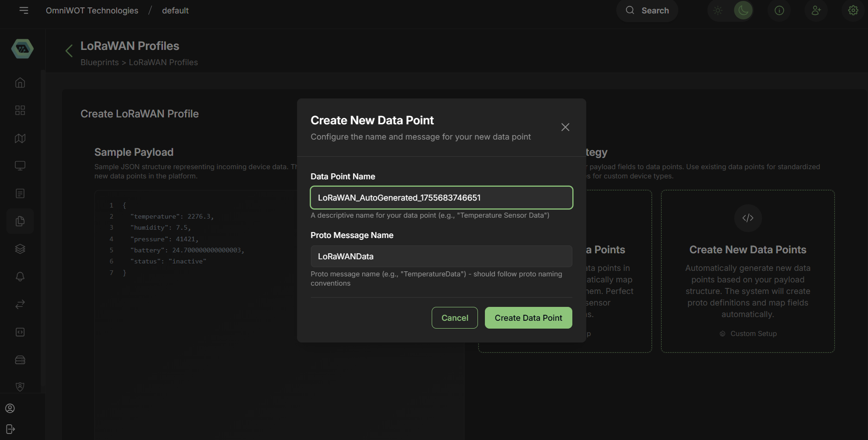Switch to light mode using the sun toggle
This screenshot has width=868, height=440.
[718, 10]
